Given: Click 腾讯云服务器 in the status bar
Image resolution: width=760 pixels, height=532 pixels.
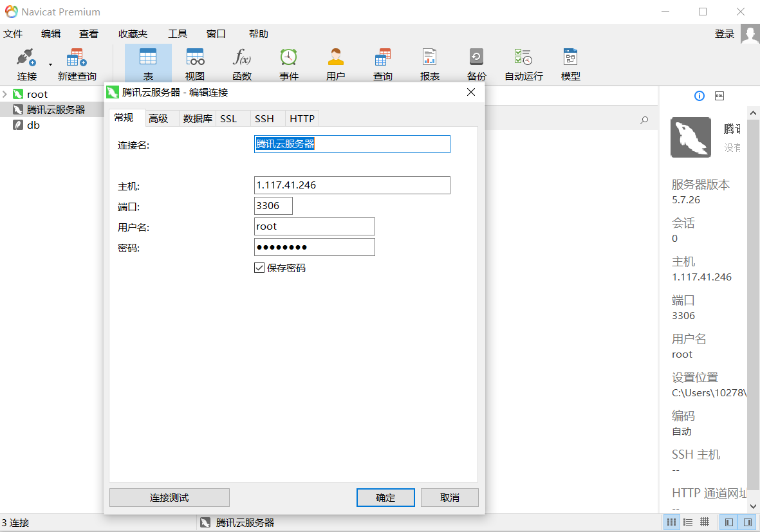Looking at the screenshot, I should click(x=245, y=523).
